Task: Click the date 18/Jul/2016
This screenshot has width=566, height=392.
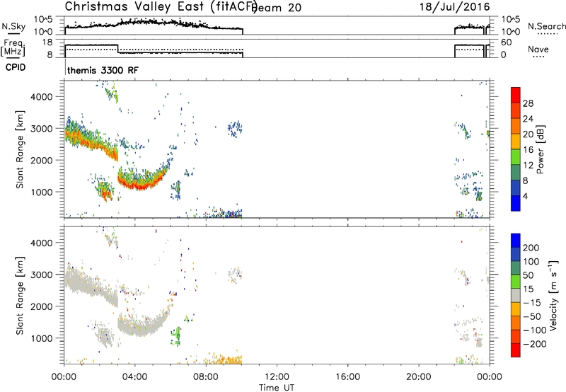Action: [454, 7]
